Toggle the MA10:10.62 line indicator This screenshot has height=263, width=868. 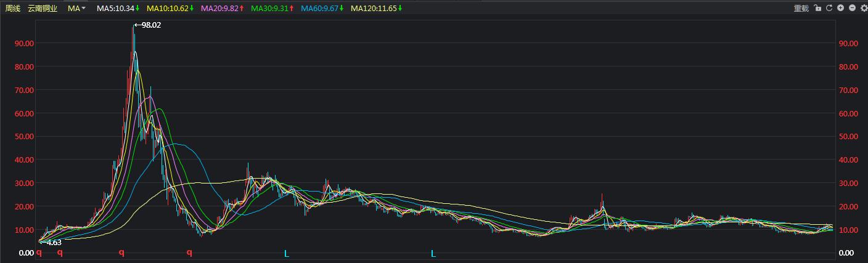(x=170, y=8)
